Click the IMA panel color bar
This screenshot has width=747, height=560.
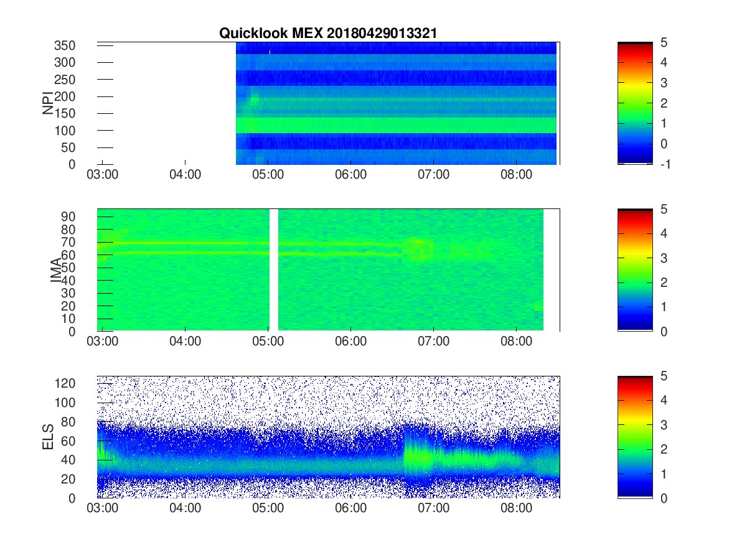pos(635,270)
